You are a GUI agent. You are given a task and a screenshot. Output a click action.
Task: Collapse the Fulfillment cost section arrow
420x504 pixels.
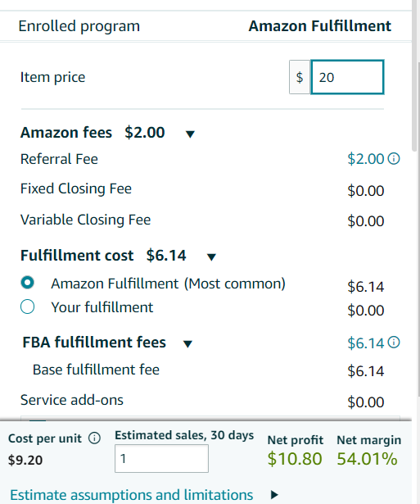(211, 257)
